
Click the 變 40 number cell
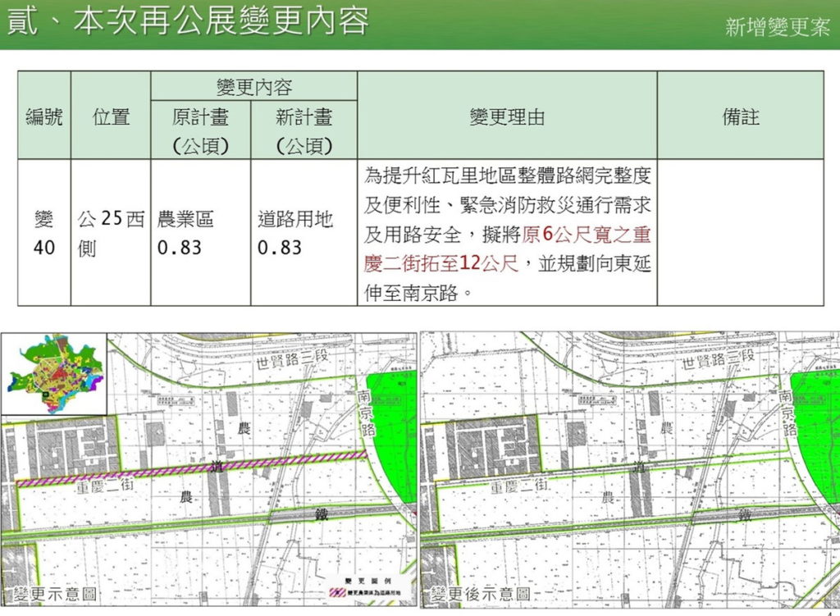click(x=44, y=232)
